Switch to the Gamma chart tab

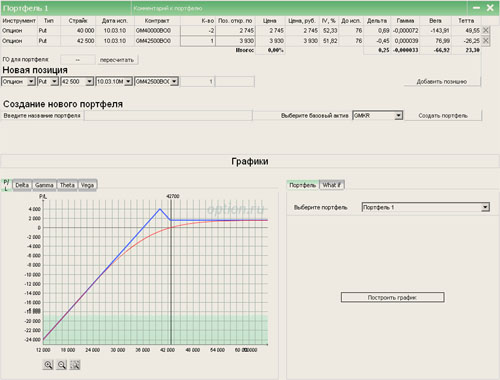(x=44, y=185)
